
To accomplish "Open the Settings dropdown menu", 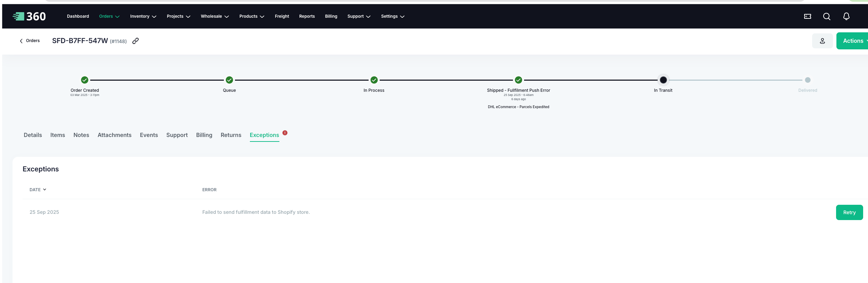I will tap(393, 16).
